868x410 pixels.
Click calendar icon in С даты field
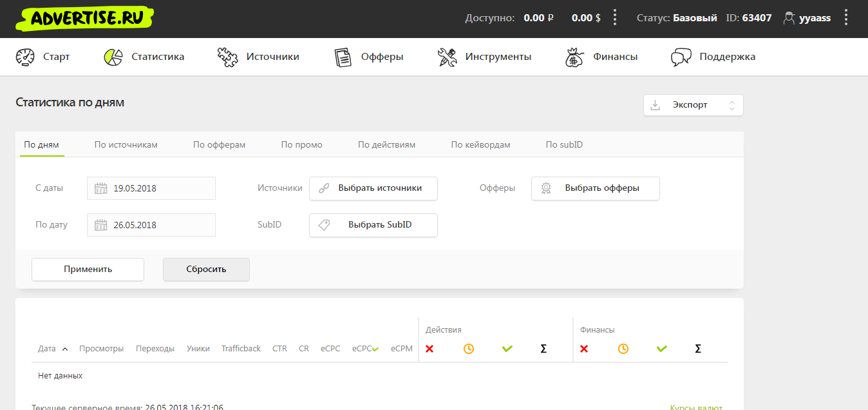(100, 188)
